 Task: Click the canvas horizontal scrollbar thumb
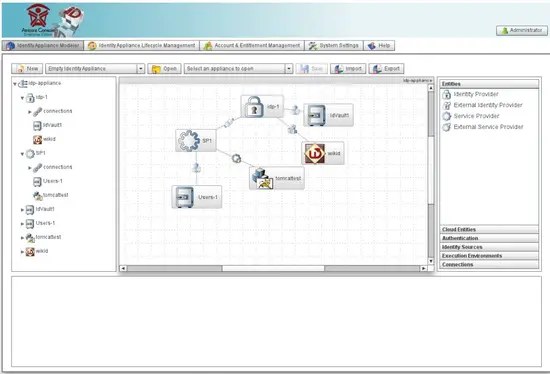coord(273,268)
